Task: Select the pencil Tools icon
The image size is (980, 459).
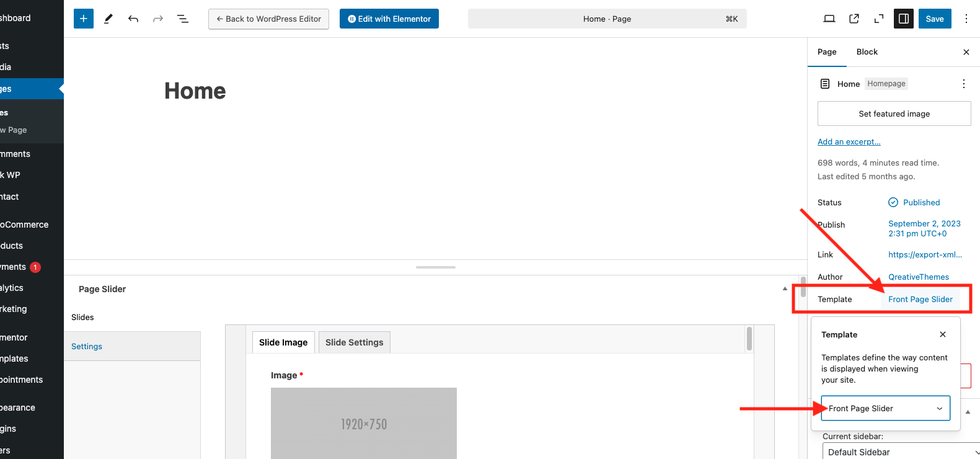Action: tap(108, 19)
